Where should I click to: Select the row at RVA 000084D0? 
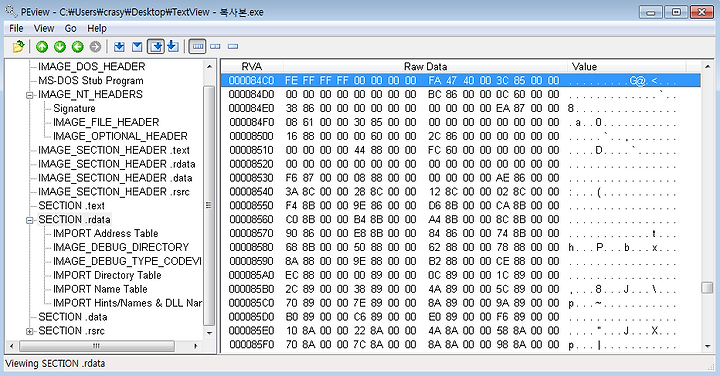tap(461, 95)
